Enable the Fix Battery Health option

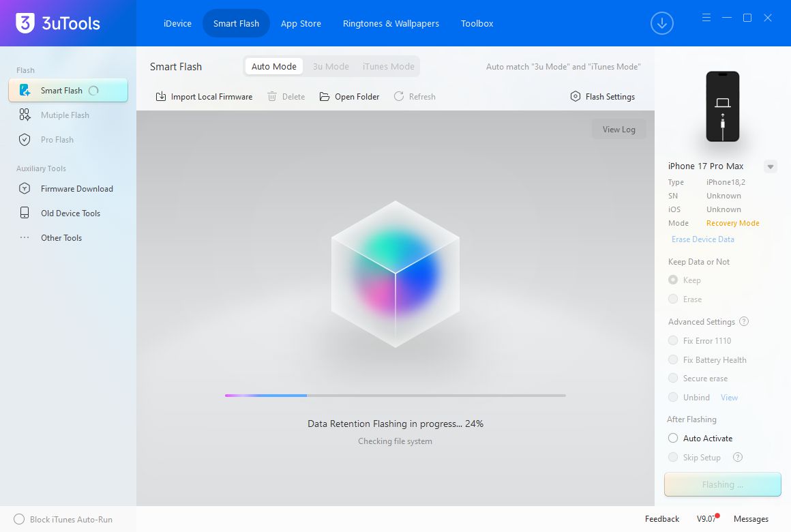[673, 359]
